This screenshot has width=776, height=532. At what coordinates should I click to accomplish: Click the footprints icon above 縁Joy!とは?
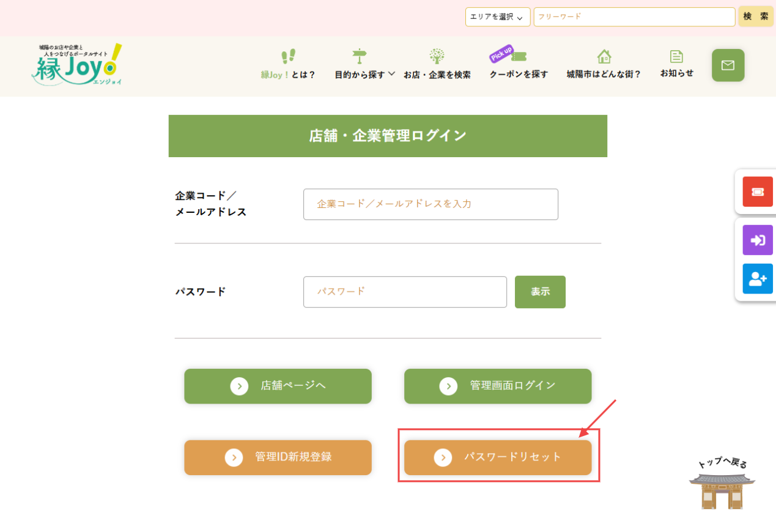tap(288, 57)
